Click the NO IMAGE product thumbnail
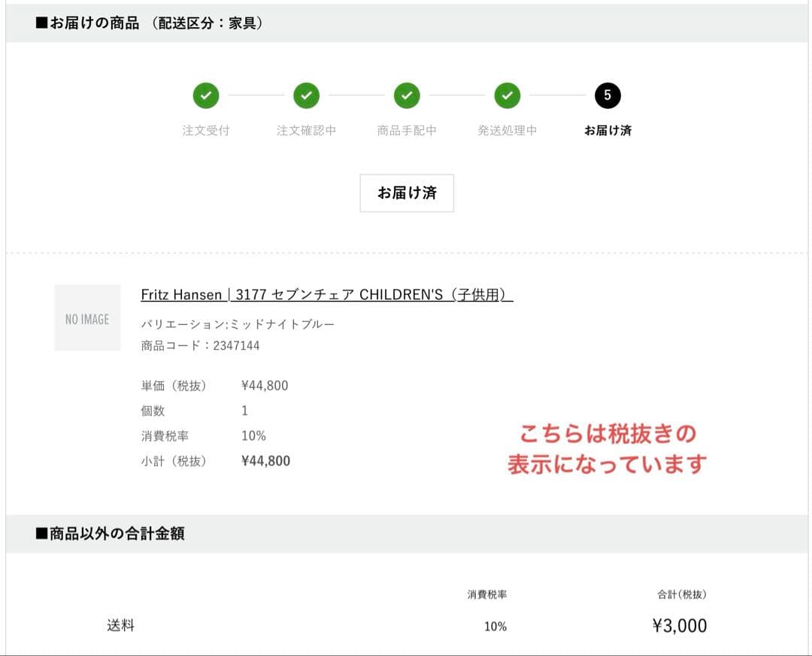 pos(87,318)
